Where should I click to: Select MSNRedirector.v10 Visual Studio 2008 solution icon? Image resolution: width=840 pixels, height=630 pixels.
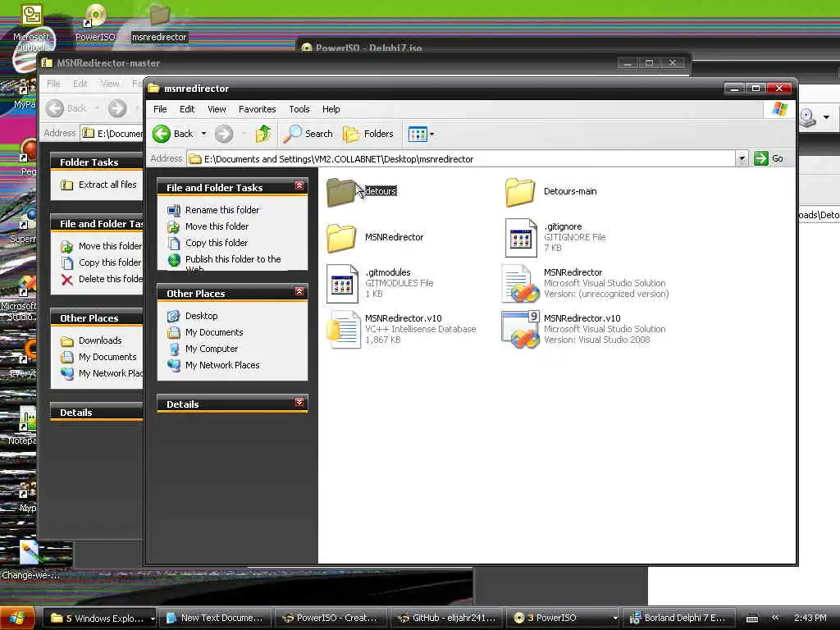[521, 330]
